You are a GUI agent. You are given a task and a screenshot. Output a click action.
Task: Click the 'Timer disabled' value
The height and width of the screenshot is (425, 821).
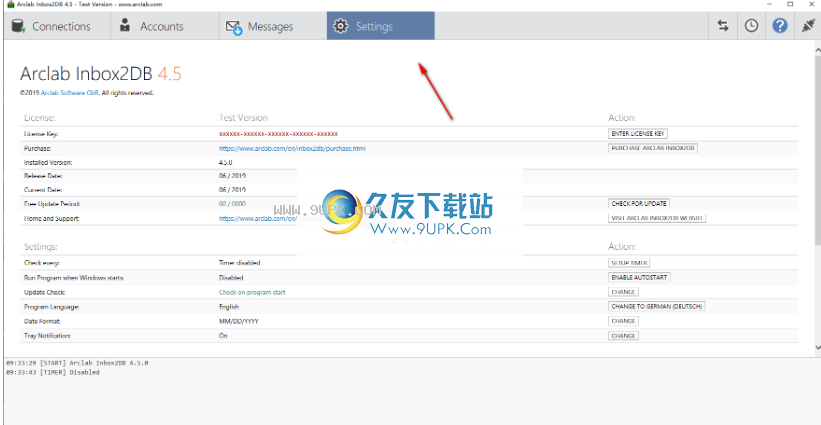tap(239, 263)
